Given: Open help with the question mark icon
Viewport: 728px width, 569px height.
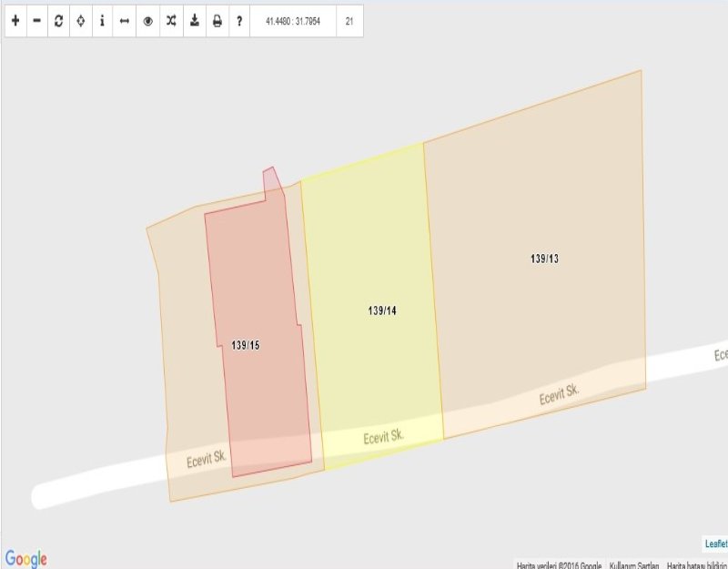Looking at the screenshot, I should (x=239, y=20).
